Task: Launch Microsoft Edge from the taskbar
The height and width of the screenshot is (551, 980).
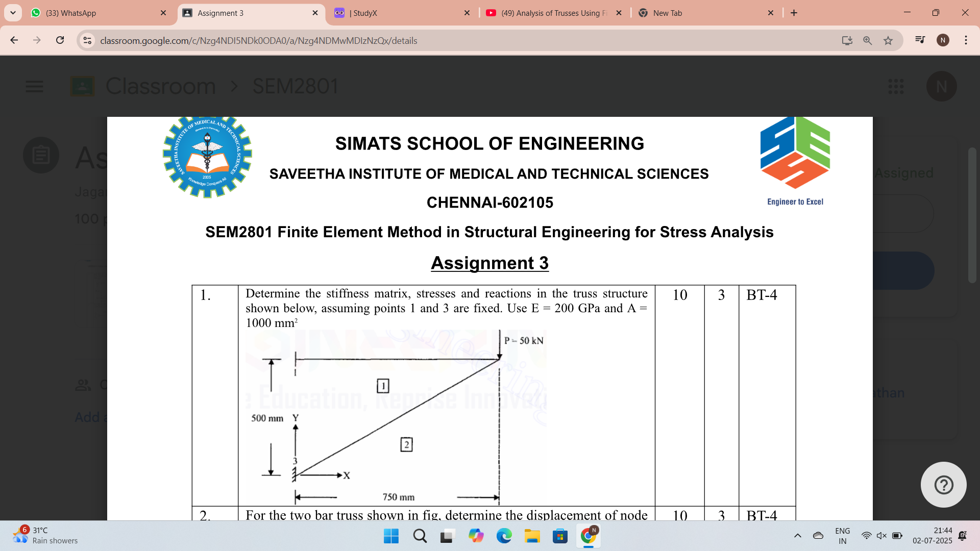Action: 504,536
